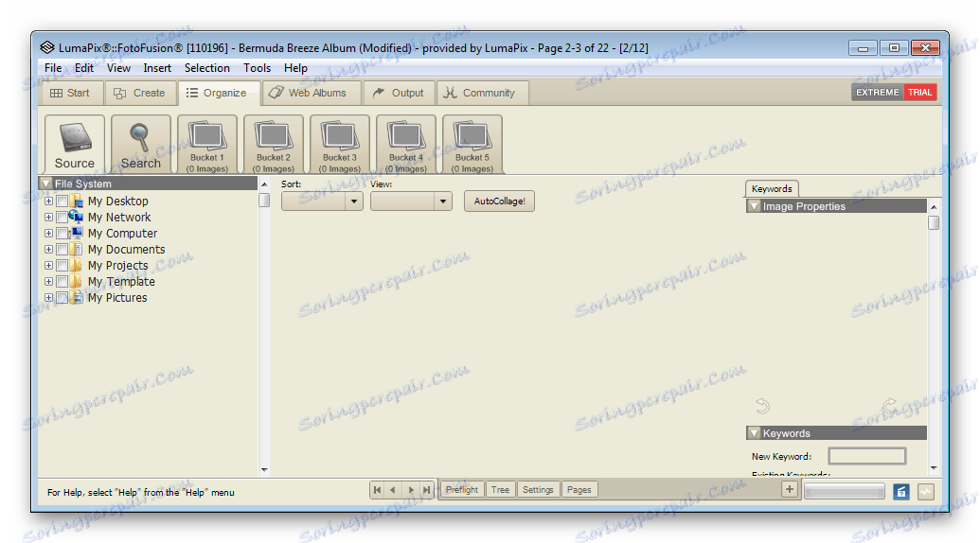Screen dimensions: 980x543
Task: Check the My Desktop checkbox
Action: [62, 201]
